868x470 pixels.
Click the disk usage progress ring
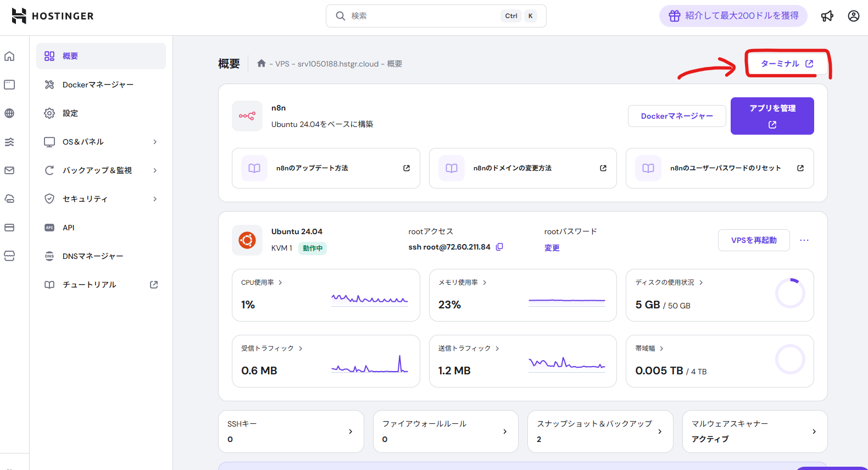[x=789, y=294]
